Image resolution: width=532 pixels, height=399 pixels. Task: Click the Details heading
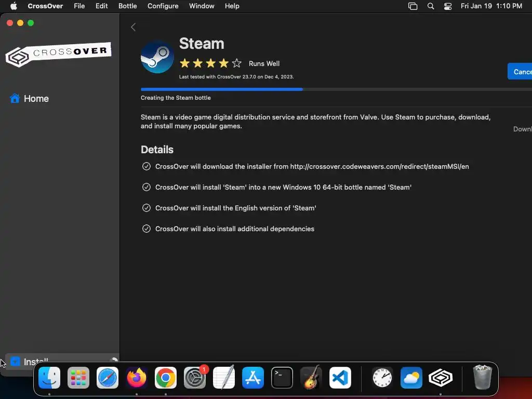pos(157,150)
